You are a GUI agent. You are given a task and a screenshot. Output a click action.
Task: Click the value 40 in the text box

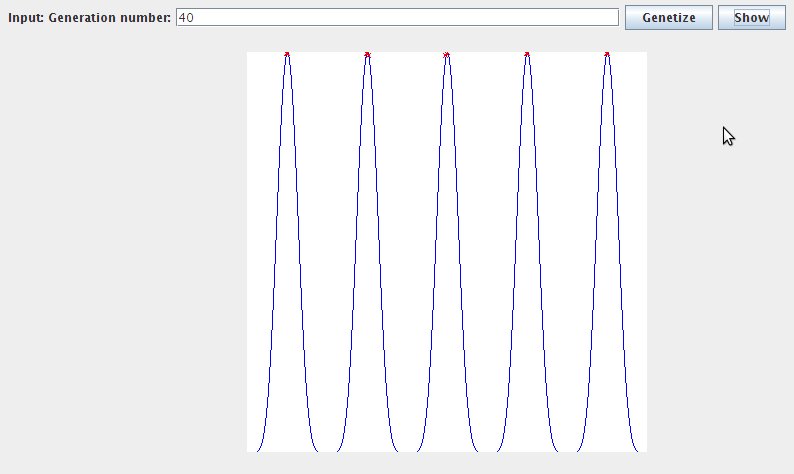pos(185,18)
